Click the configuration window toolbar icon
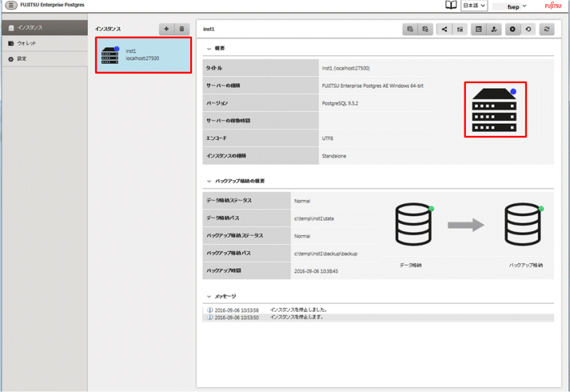The image size is (570, 392). [479, 29]
